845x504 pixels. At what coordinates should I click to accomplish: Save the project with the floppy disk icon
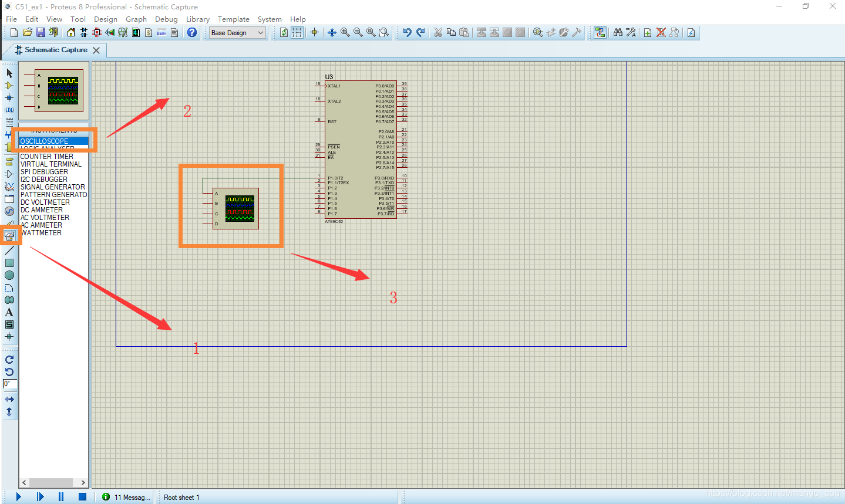click(41, 32)
